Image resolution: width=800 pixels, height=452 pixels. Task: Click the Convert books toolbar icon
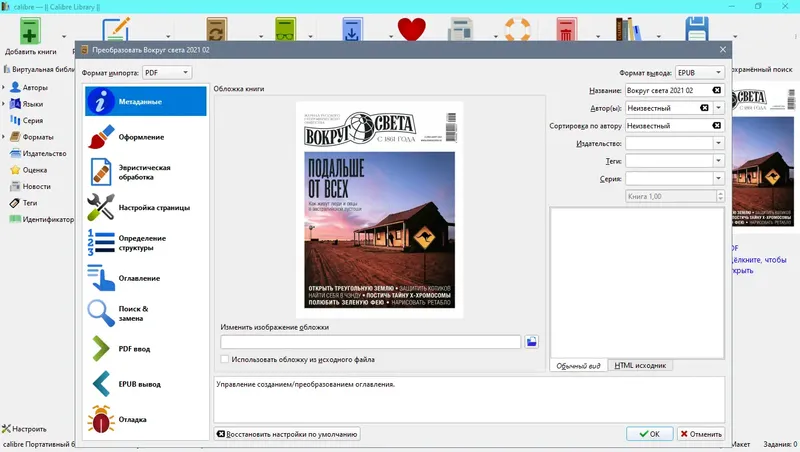(x=217, y=29)
